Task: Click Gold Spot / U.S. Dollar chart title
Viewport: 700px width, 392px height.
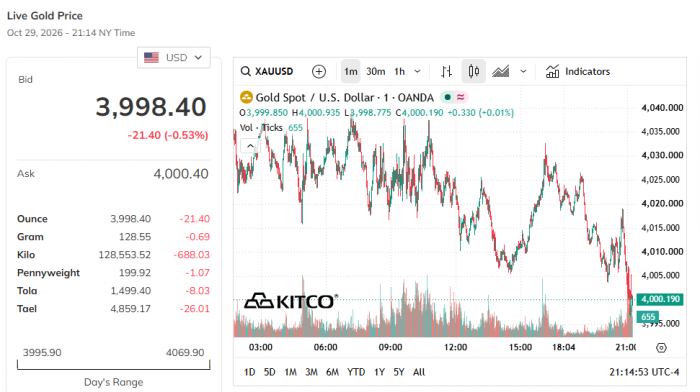Action: click(344, 97)
